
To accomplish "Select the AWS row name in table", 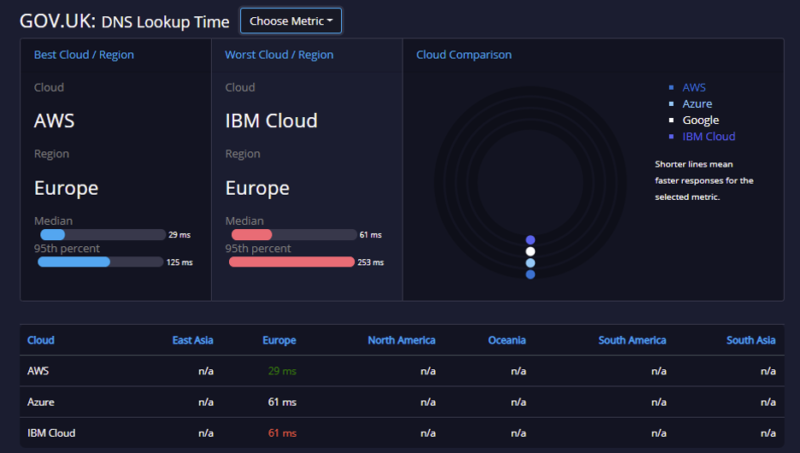I will pos(38,371).
